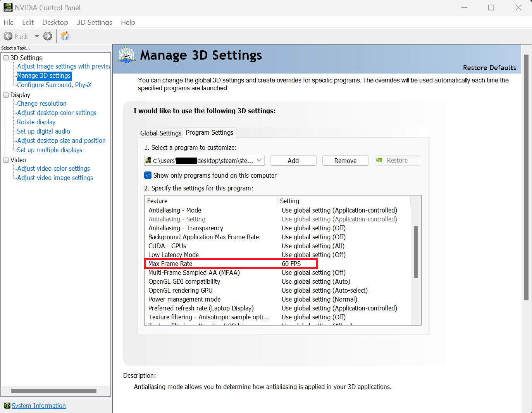Open Adjust video image settings
Screen dimensions: 532x413
55,178
